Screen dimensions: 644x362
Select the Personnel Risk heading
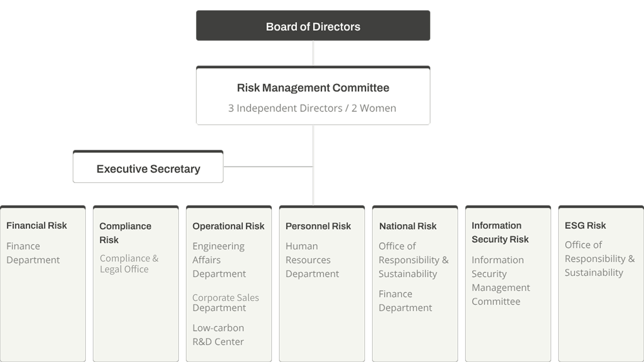click(x=318, y=226)
